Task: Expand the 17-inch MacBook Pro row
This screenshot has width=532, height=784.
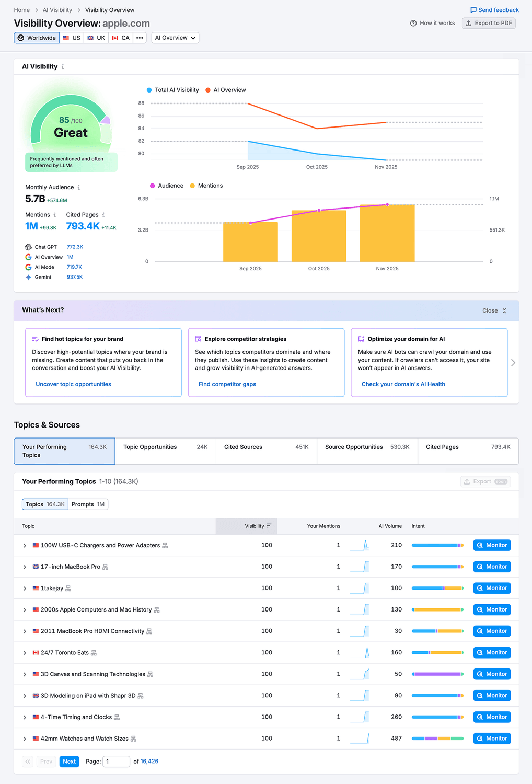Action: [x=25, y=567]
